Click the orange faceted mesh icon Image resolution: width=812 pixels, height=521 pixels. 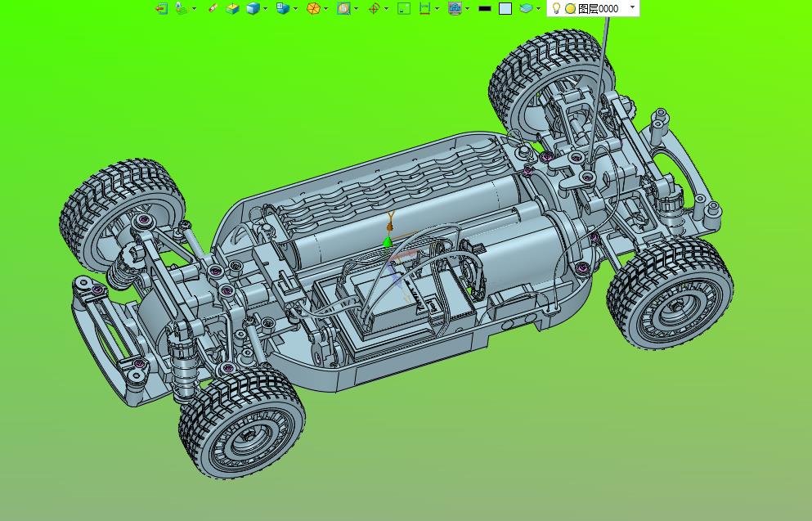click(313, 8)
